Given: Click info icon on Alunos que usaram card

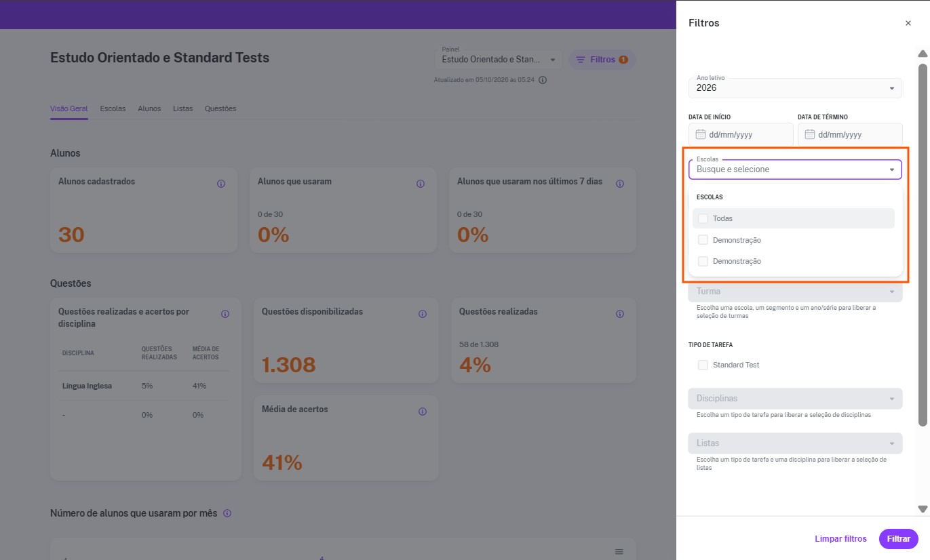Looking at the screenshot, I should [421, 184].
